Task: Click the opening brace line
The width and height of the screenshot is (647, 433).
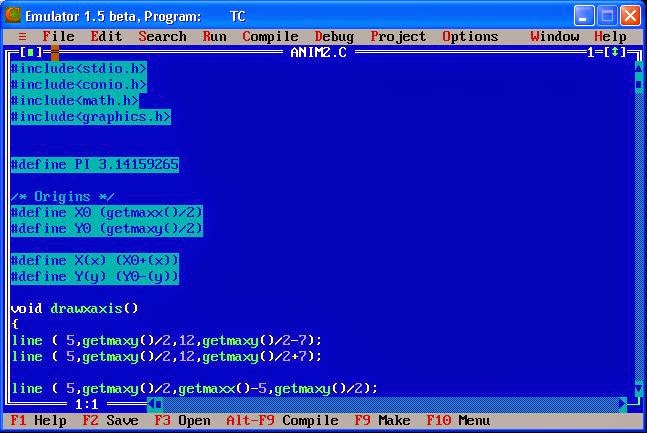Action: pos(15,324)
